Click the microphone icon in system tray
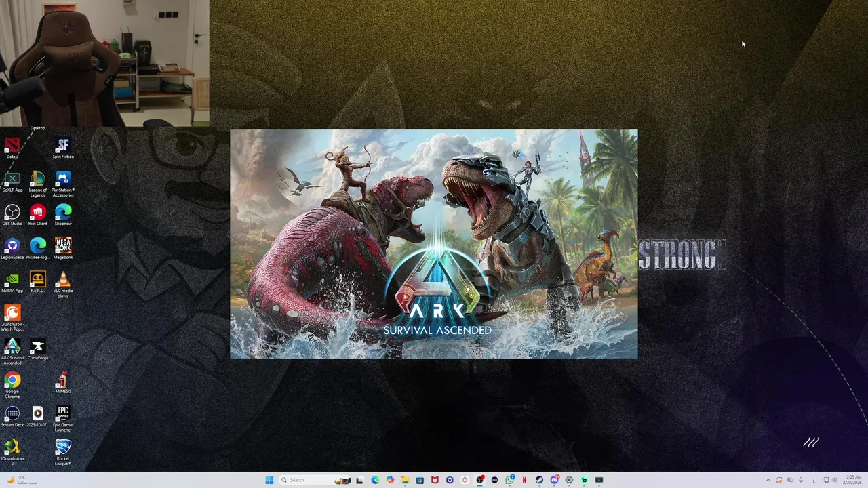Viewport: 868px width, 488px height. pos(801,480)
